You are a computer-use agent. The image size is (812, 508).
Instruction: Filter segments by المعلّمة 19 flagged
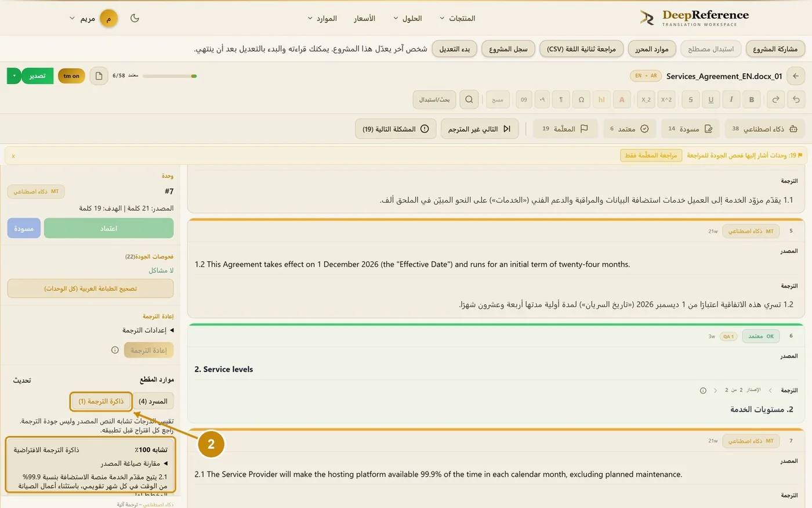click(565, 129)
